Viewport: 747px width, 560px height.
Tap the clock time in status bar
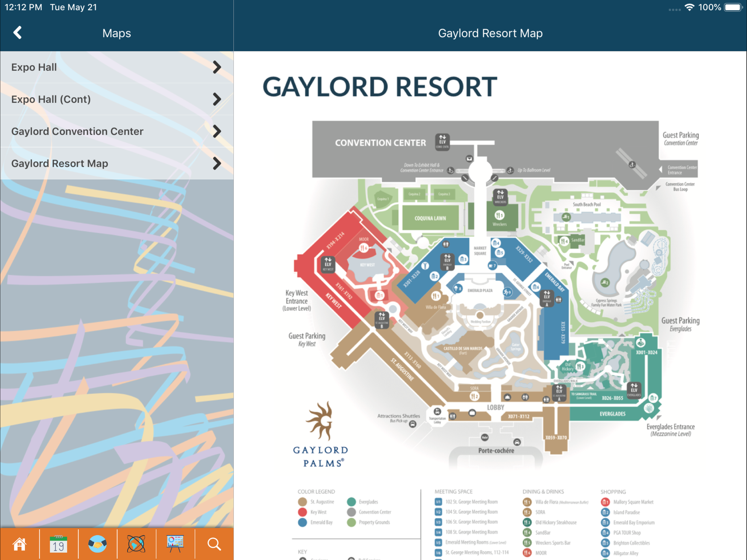(23, 7)
